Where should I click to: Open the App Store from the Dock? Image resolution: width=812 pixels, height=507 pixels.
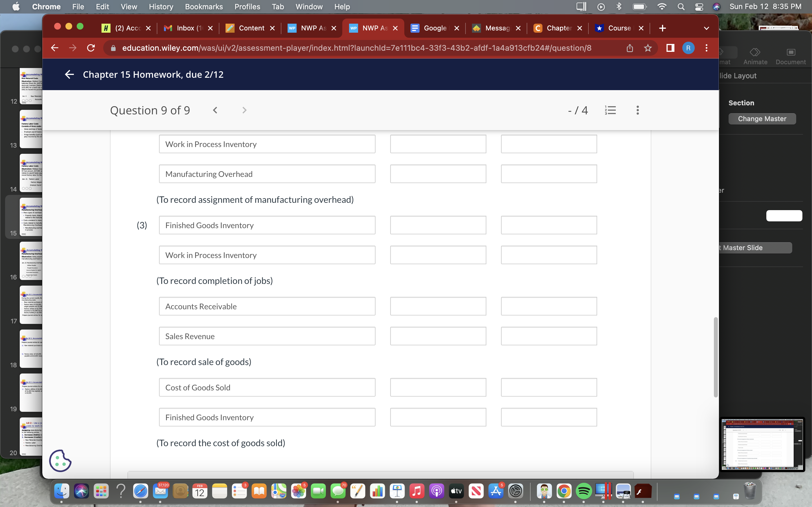[x=496, y=491]
